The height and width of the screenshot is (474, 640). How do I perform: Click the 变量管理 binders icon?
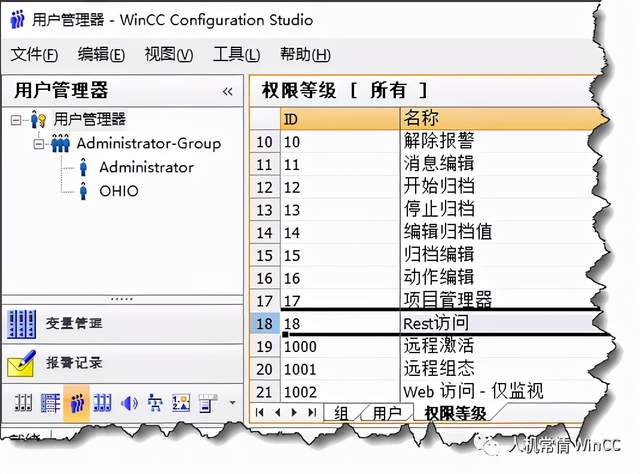click(22, 324)
